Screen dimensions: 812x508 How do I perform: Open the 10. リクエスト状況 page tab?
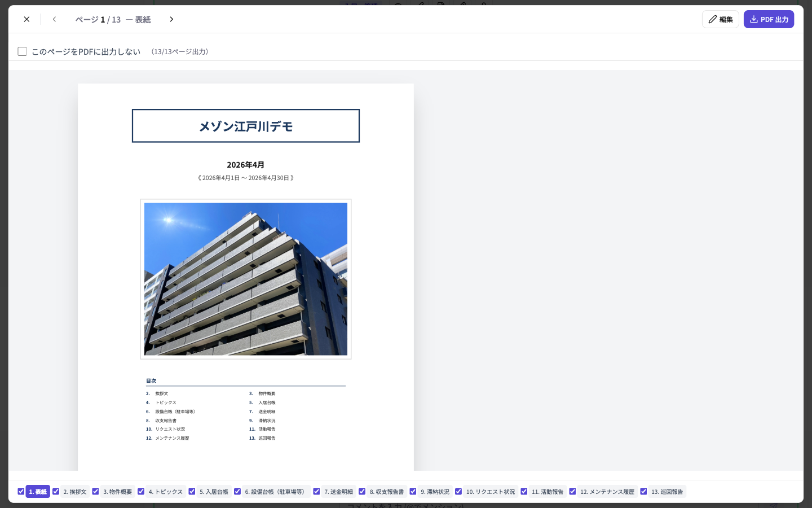pyautogui.click(x=491, y=492)
